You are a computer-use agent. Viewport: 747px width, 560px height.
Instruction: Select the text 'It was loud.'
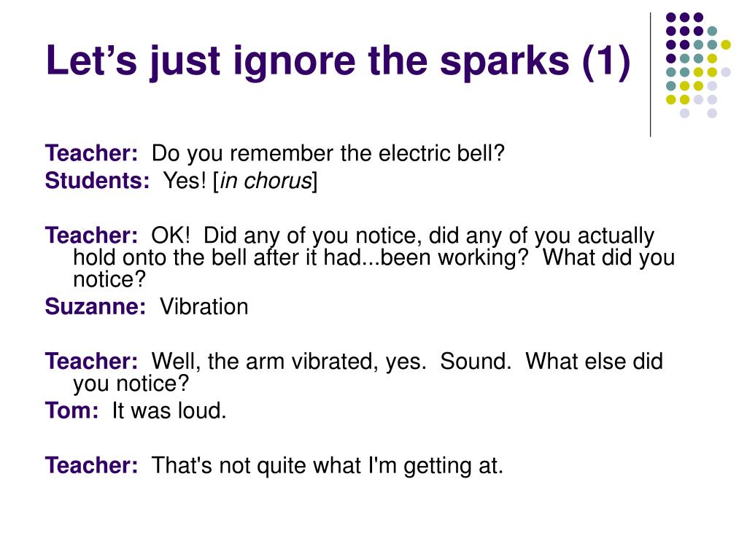[x=169, y=411]
